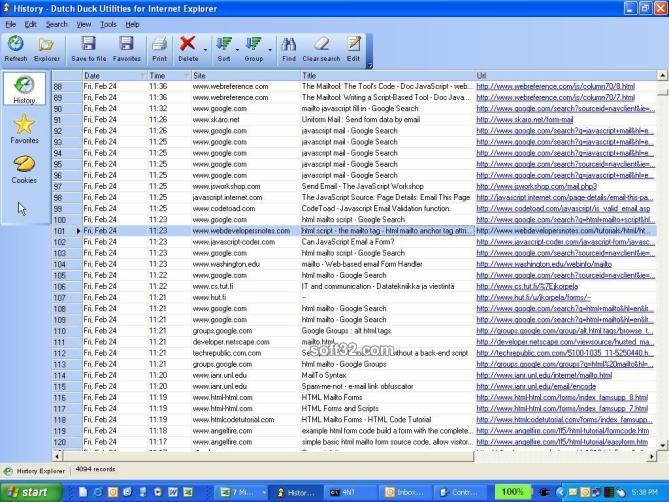Click the Word icon in Quick Launch
This screenshot has width=669, height=502.
pos(173,492)
